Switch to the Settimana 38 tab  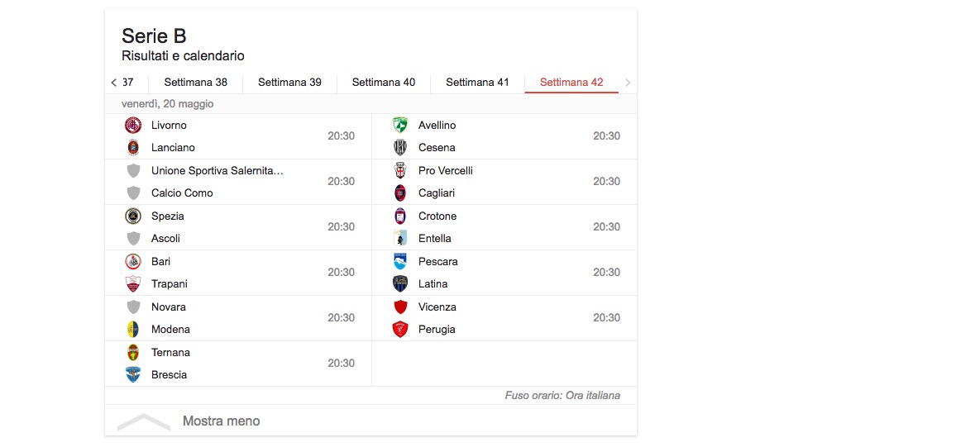195,83
